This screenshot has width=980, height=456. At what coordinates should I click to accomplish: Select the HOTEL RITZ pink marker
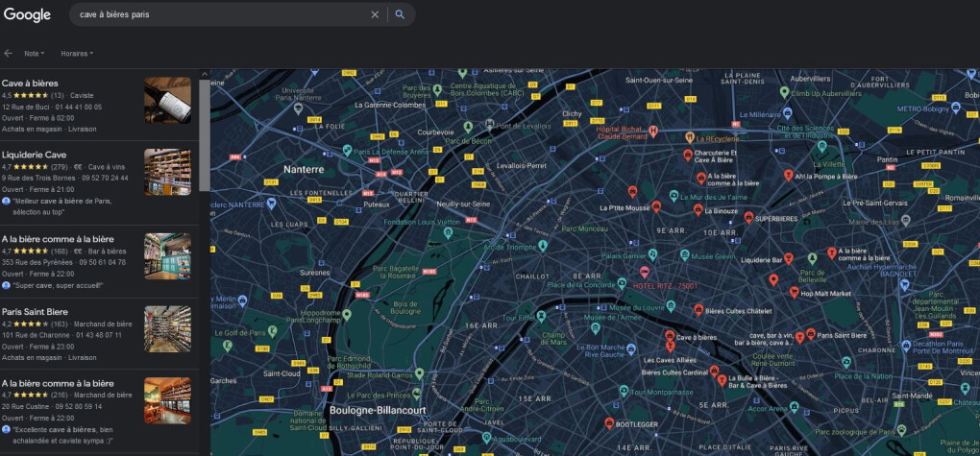644,273
